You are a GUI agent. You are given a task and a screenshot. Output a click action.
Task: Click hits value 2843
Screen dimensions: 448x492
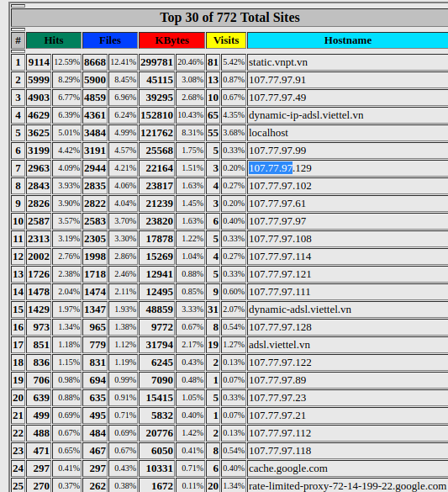[39, 186]
